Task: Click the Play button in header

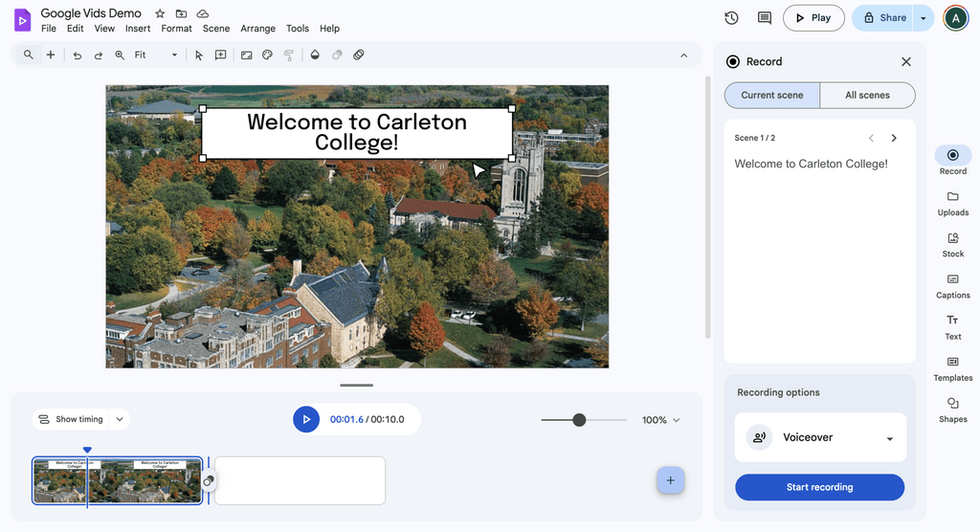Action: pos(813,18)
